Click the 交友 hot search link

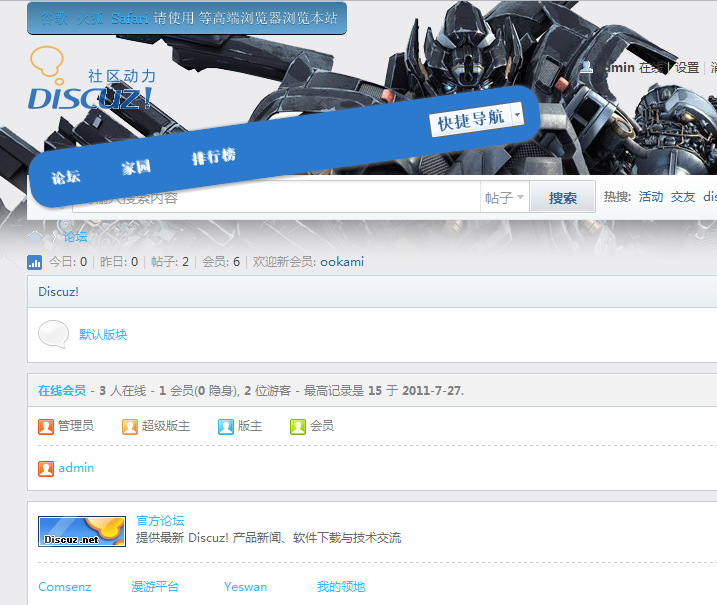click(x=683, y=197)
